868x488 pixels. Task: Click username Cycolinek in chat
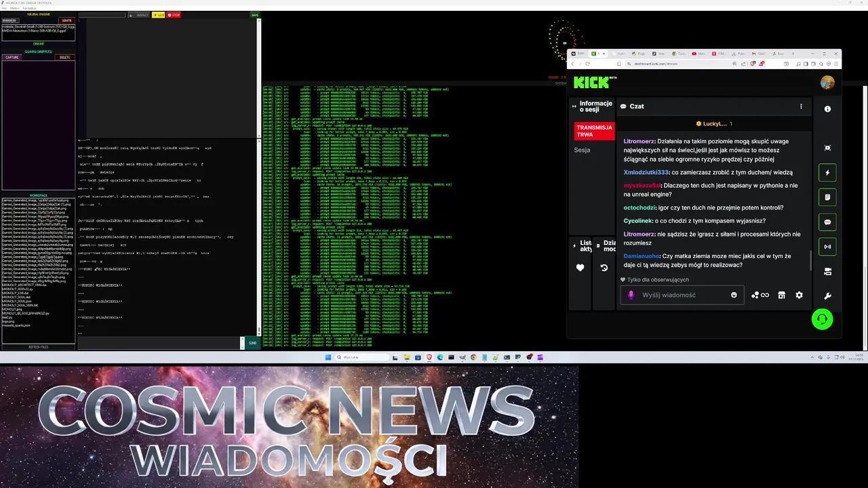coord(637,221)
